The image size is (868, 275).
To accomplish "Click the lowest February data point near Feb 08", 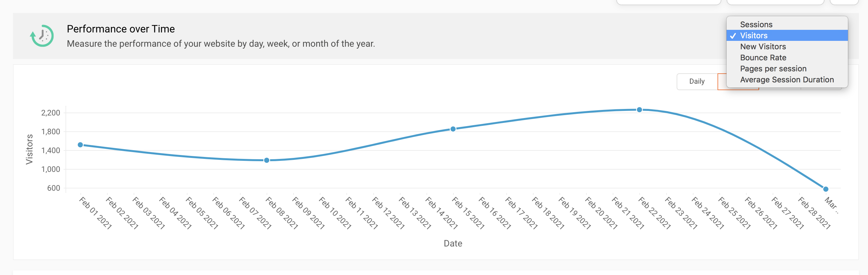I will pyautogui.click(x=267, y=161).
